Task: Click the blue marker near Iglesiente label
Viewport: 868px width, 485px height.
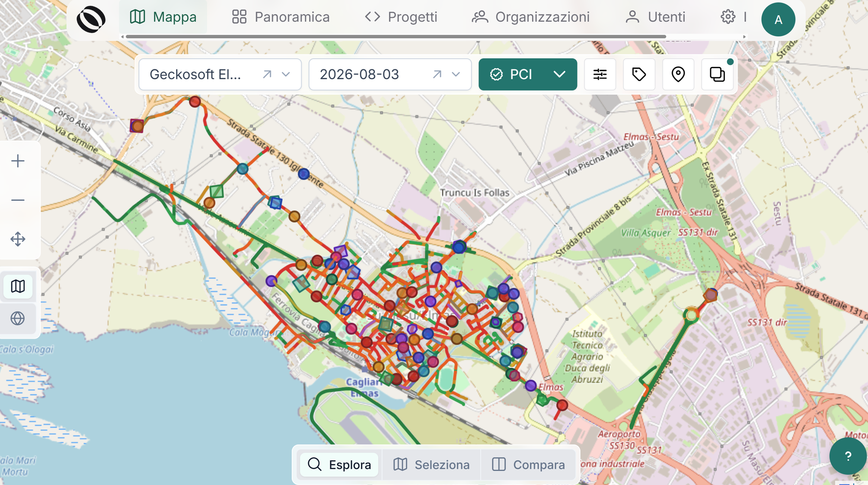Action: (304, 174)
